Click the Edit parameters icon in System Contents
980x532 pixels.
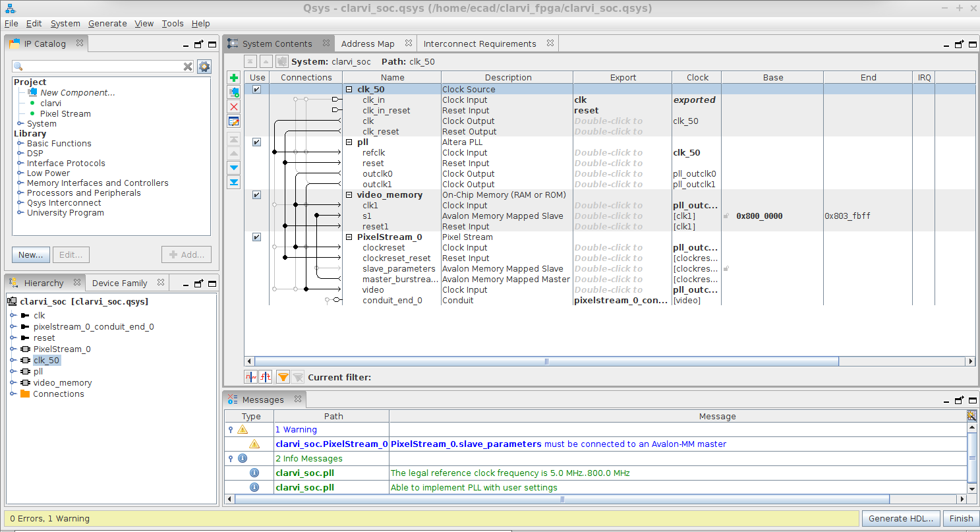tap(234, 121)
